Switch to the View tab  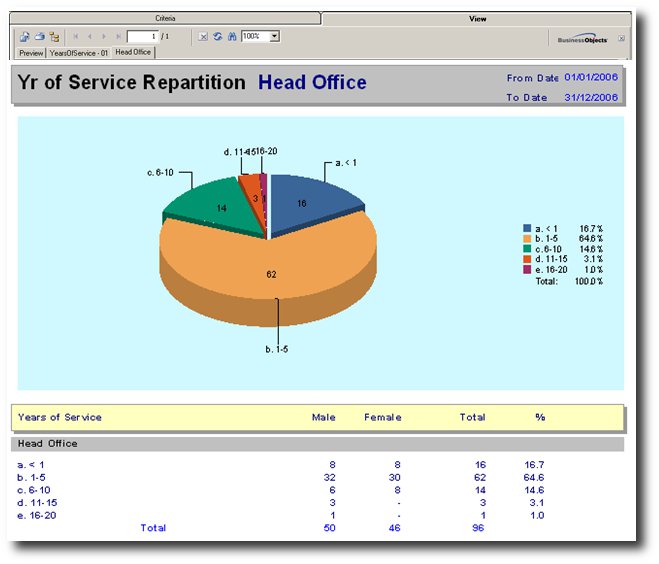pyautogui.click(x=476, y=18)
